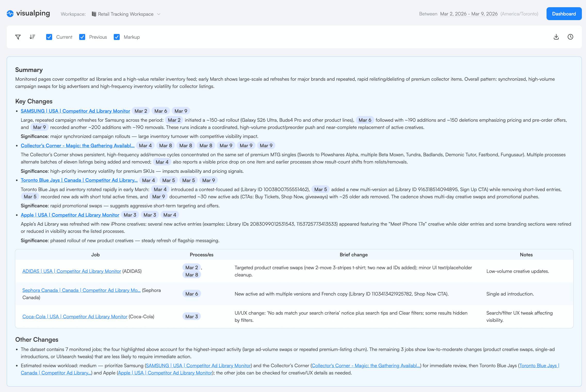Open the filter icon in the toolbar
Image resolution: width=586 pixels, height=392 pixels.
pos(18,37)
